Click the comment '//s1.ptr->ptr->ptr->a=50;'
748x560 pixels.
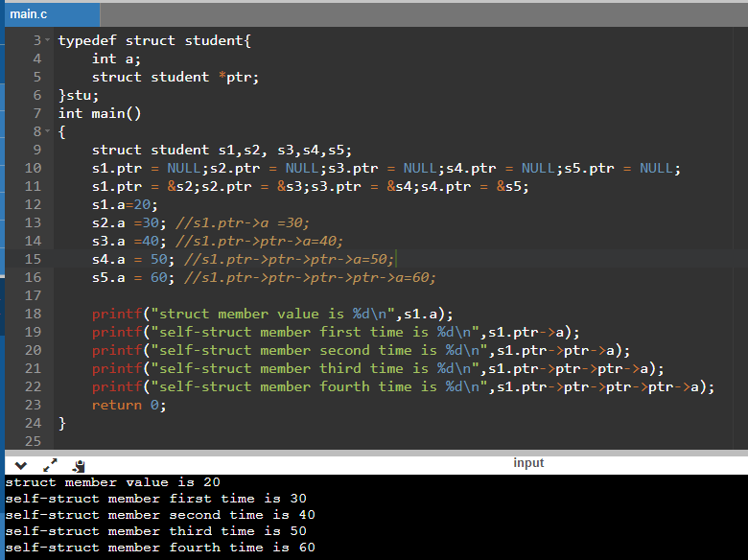289,259
